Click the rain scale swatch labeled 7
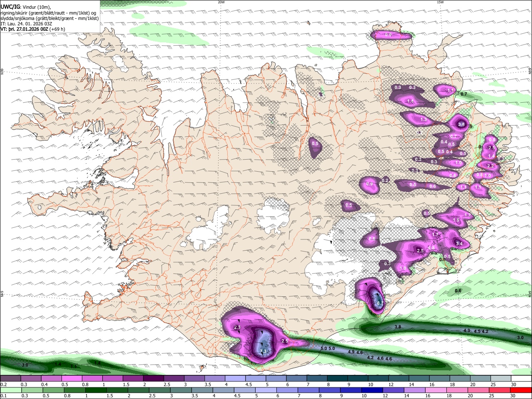Viewport: 532px width, 399px height. pos(308,390)
